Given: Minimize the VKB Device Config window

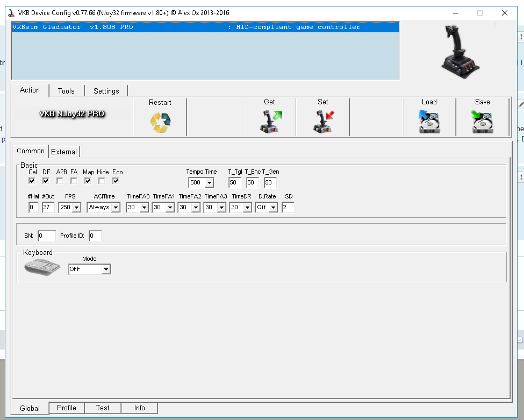Looking at the screenshot, I should 456,13.
